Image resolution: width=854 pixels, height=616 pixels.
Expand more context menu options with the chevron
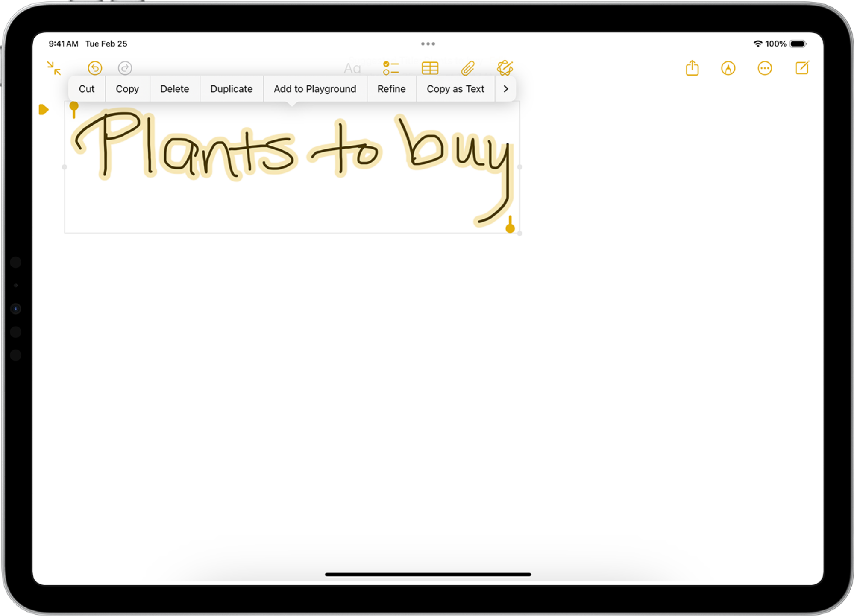(x=506, y=89)
